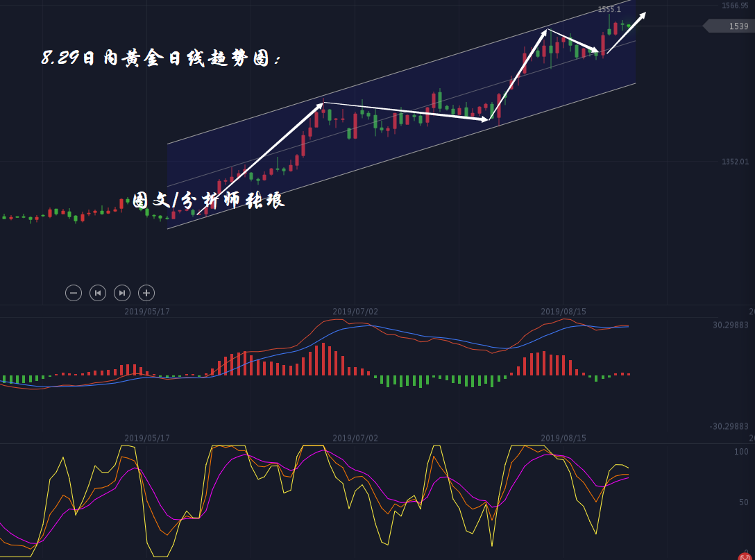This screenshot has height=560, width=755.
Task: Click the chart title text starting with 8.29
Action: tap(162, 59)
